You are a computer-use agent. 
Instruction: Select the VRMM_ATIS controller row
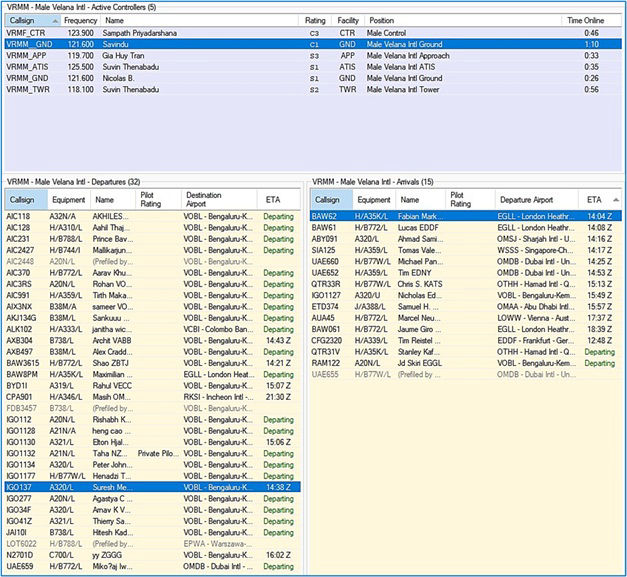tap(28, 67)
